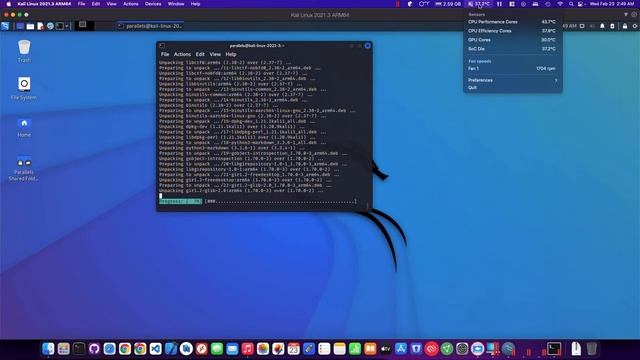Click the apt progress bar in terminal

pyautogui.click(x=258, y=201)
